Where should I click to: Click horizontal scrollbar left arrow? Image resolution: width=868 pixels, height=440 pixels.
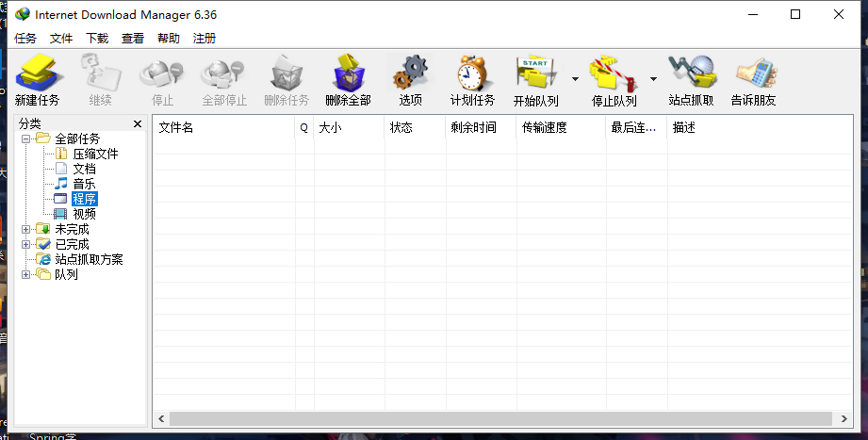pos(161,419)
